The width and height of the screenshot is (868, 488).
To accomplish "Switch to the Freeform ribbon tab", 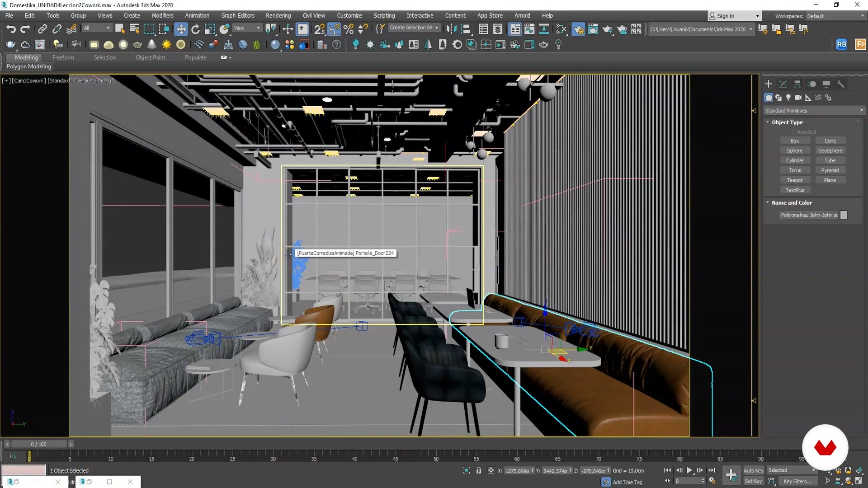I will point(63,57).
